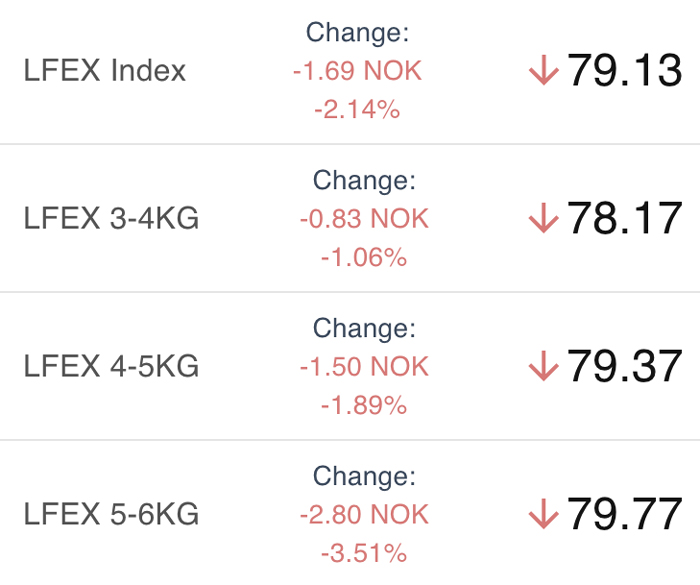Click the -2.80 NOK change value
The image size is (700, 585).
coord(364,514)
